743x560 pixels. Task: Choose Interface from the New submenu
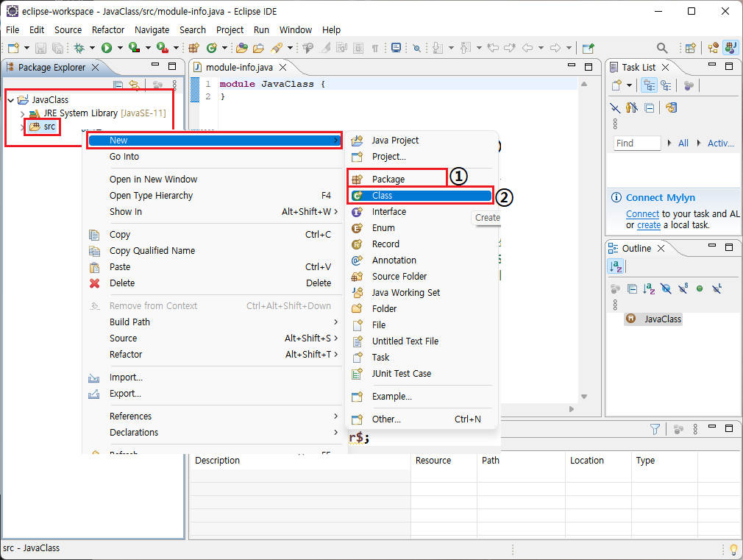coord(421,211)
